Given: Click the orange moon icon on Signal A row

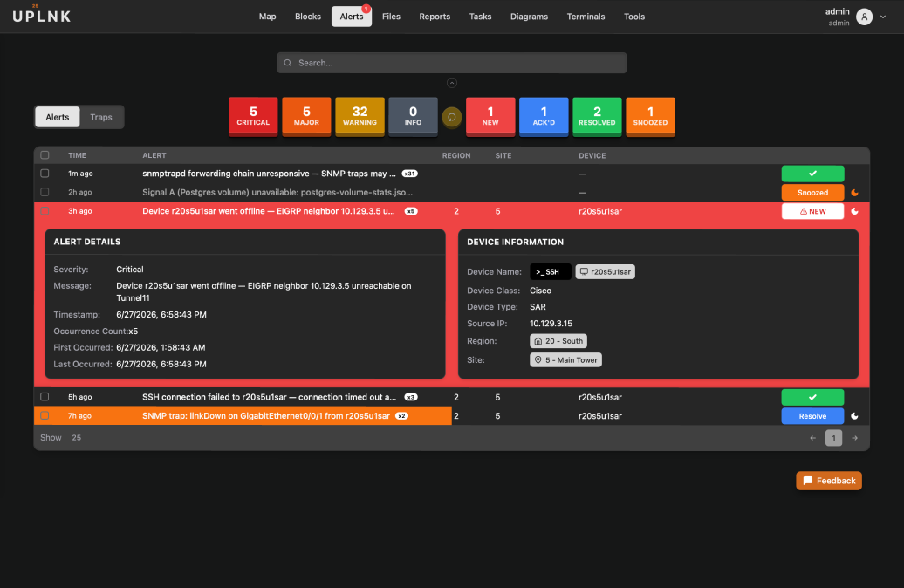Looking at the screenshot, I should coord(854,193).
